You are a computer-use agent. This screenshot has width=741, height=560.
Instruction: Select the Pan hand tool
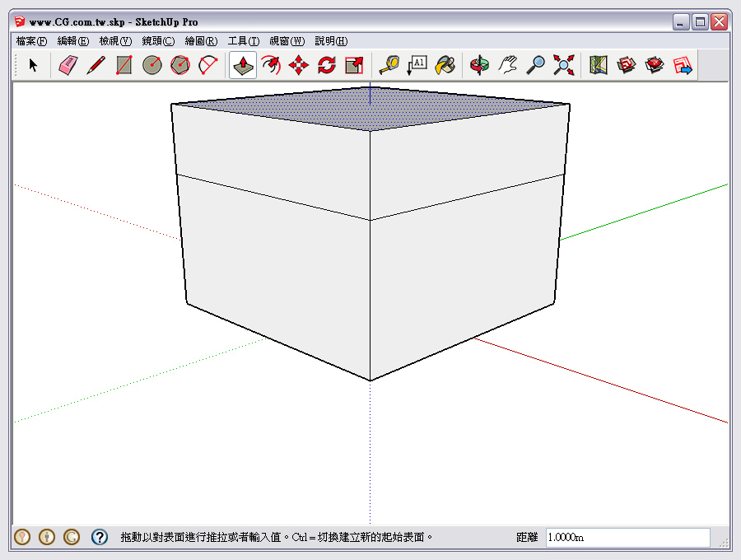point(508,65)
